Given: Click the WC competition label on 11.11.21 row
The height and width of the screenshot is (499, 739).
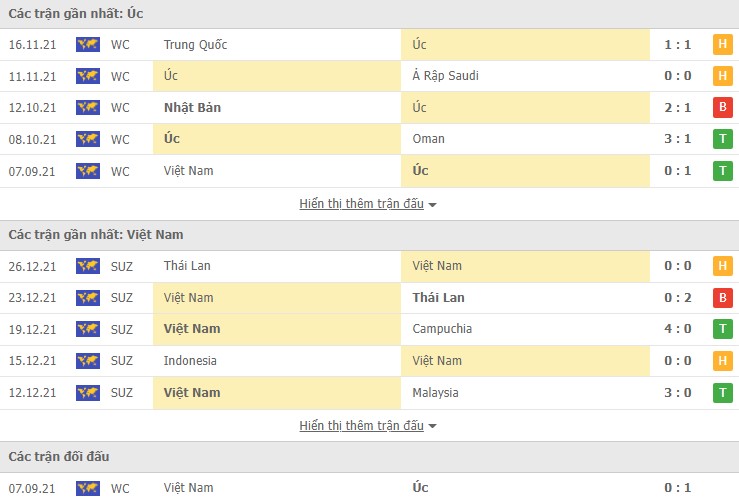Looking at the screenshot, I should pos(120,76).
